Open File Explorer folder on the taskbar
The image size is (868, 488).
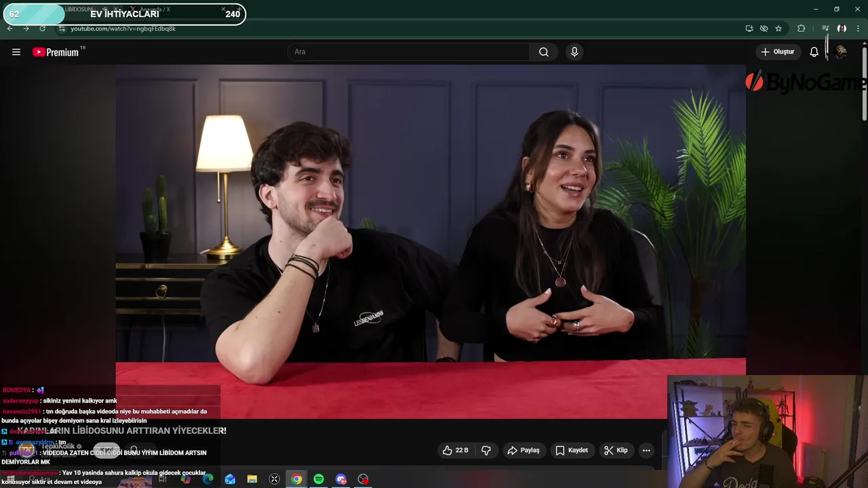click(x=252, y=479)
